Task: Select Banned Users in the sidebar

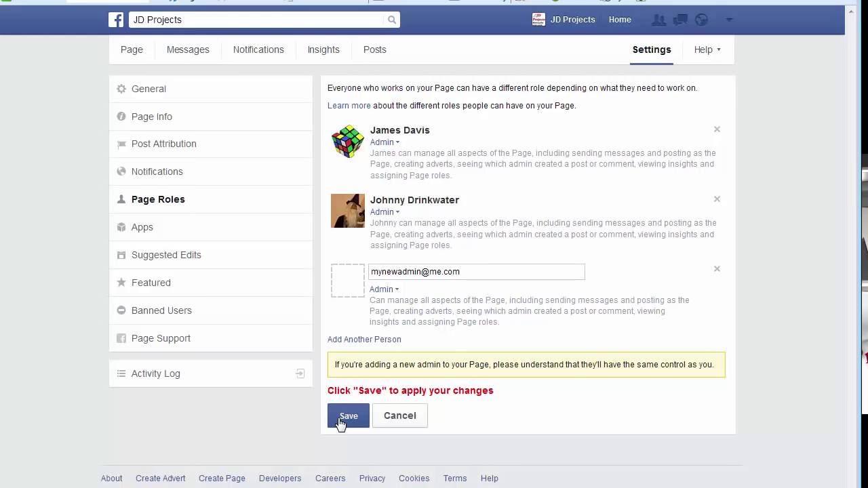Action: (211, 310)
